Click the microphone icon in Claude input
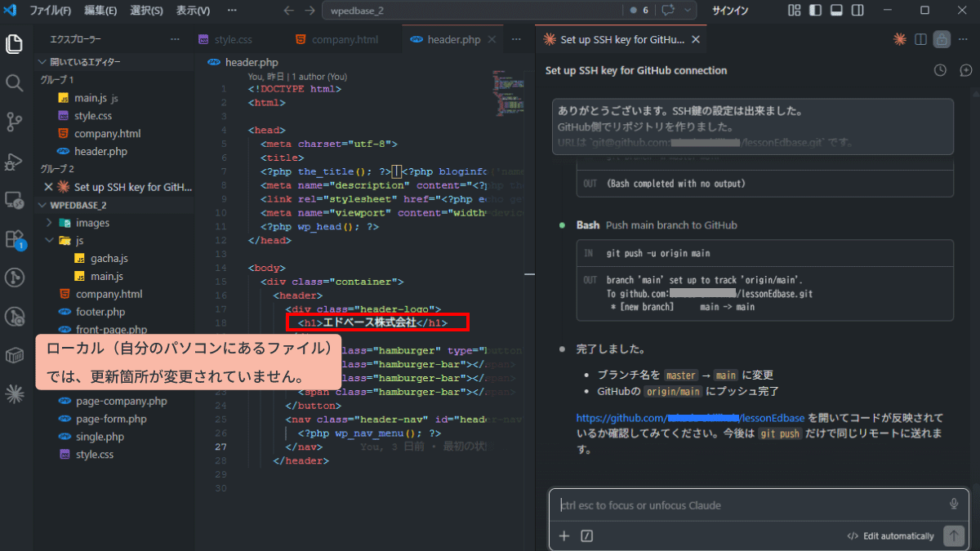 [x=954, y=504]
